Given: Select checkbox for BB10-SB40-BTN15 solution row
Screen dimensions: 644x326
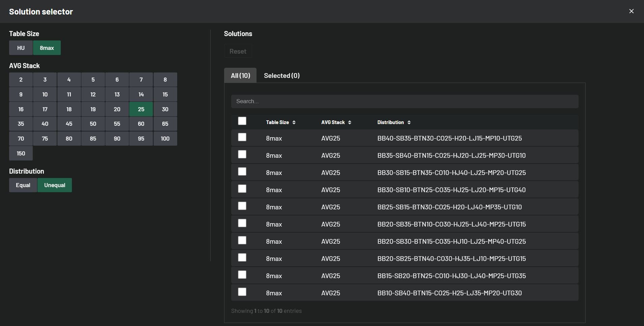Looking at the screenshot, I should [242, 292].
